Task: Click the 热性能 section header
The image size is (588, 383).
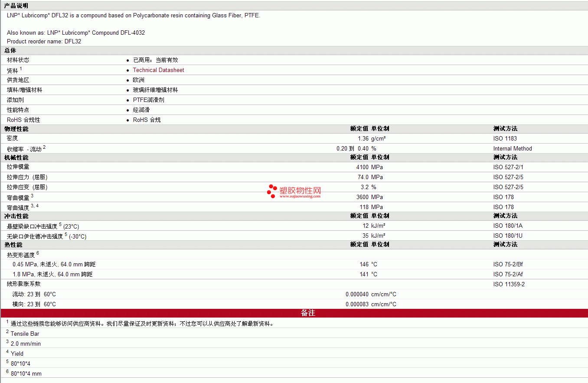Action: point(13,245)
